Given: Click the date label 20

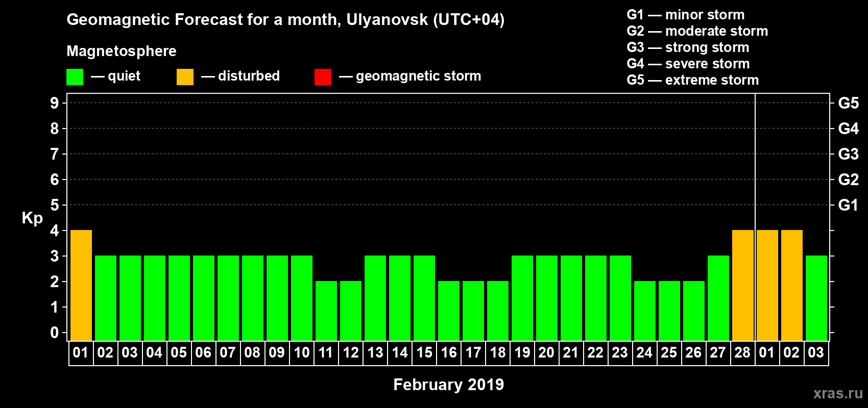Looking at the screenshot, I should pyautogui.click(x=546, y=353).
